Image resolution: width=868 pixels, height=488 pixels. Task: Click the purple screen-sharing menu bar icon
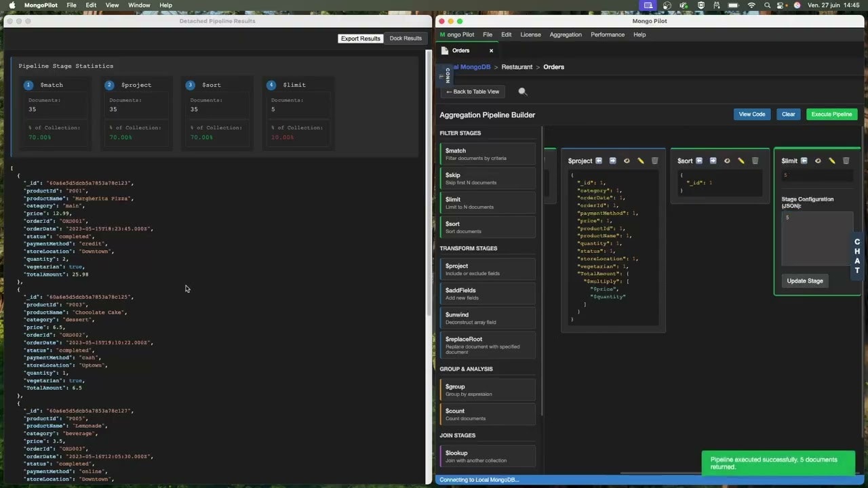point(648,5)
